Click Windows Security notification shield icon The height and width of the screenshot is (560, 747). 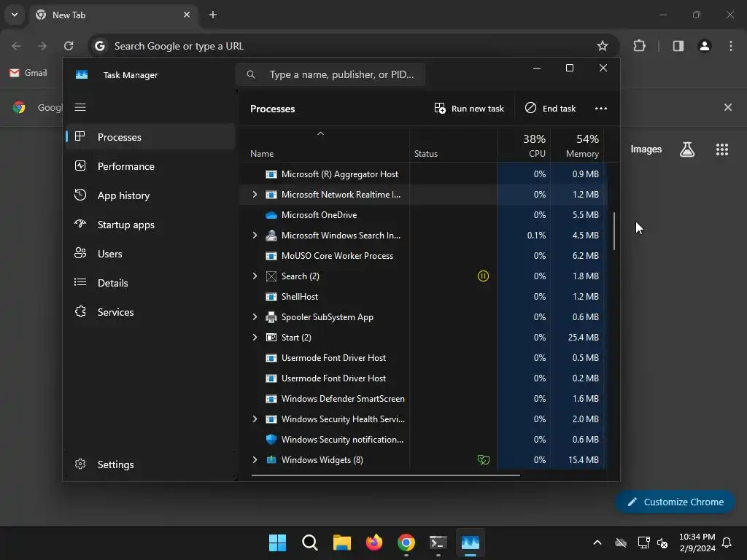tap(271, 440)
